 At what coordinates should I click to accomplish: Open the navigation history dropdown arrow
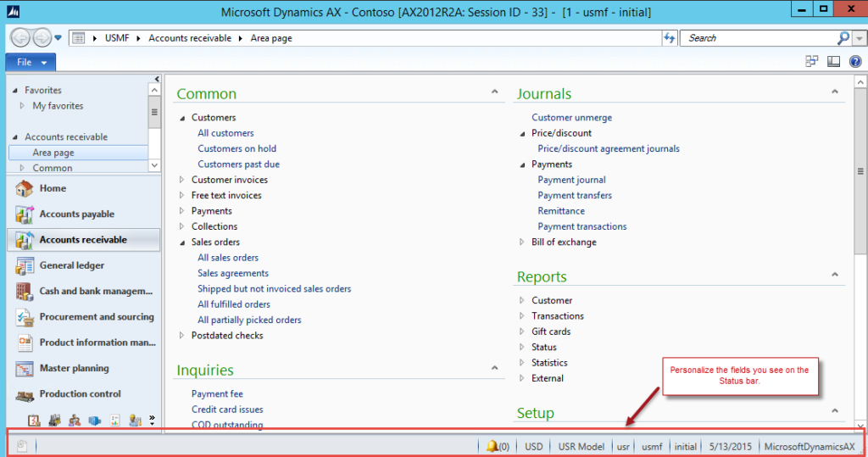point(58,37)
